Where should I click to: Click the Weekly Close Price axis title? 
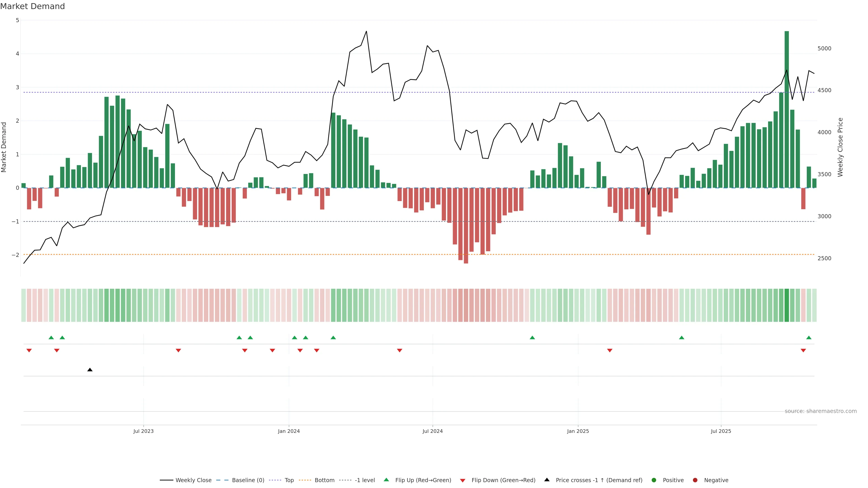point(840,147)
